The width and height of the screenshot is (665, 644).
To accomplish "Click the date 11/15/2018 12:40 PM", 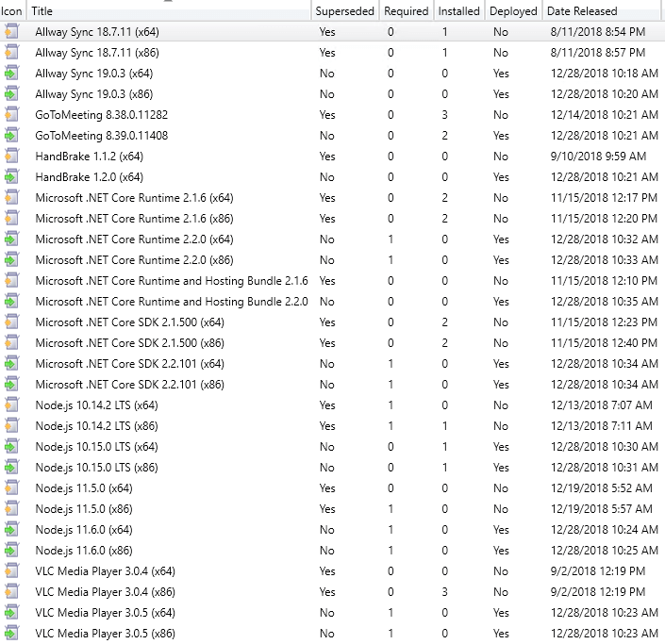I will coord(604,343).
